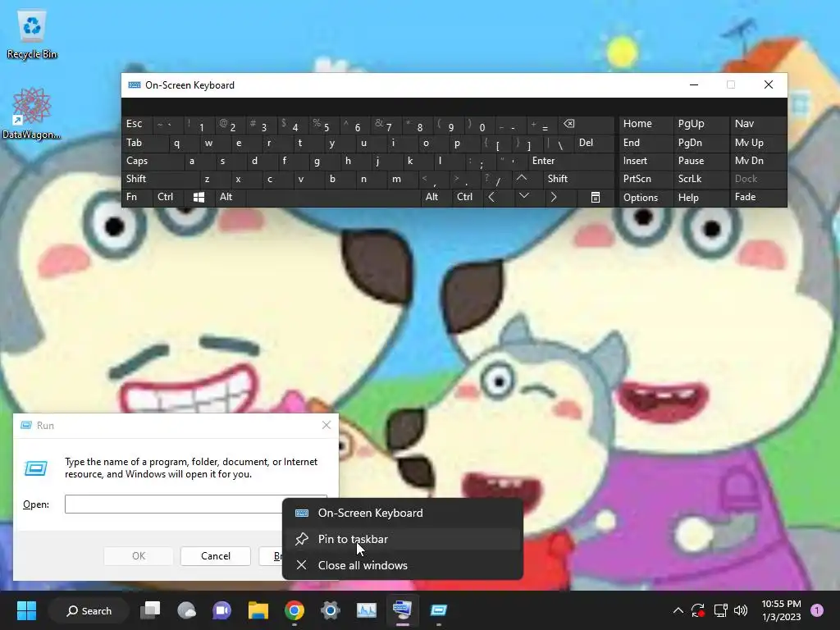Click the Esc key
Viewport: 840px width, 630px height.
[x=137, y=124]
